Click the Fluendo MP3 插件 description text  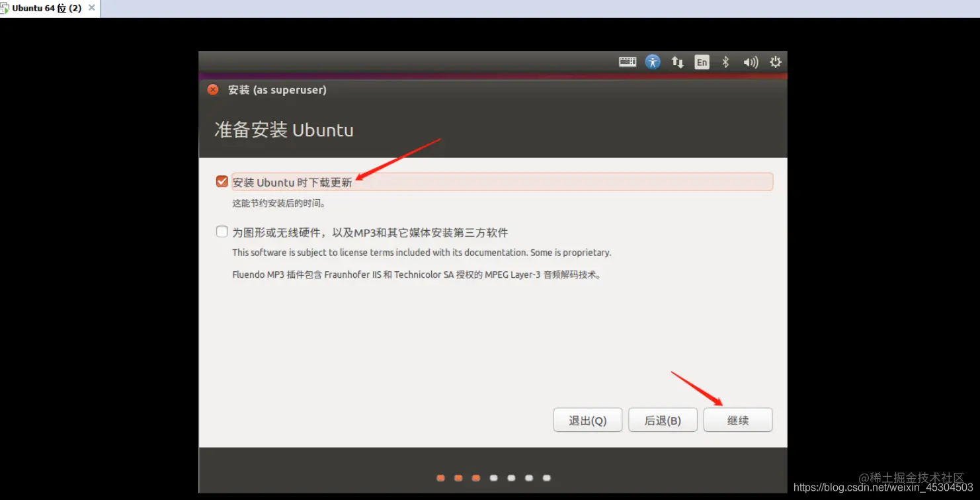(x=417, y=274)
